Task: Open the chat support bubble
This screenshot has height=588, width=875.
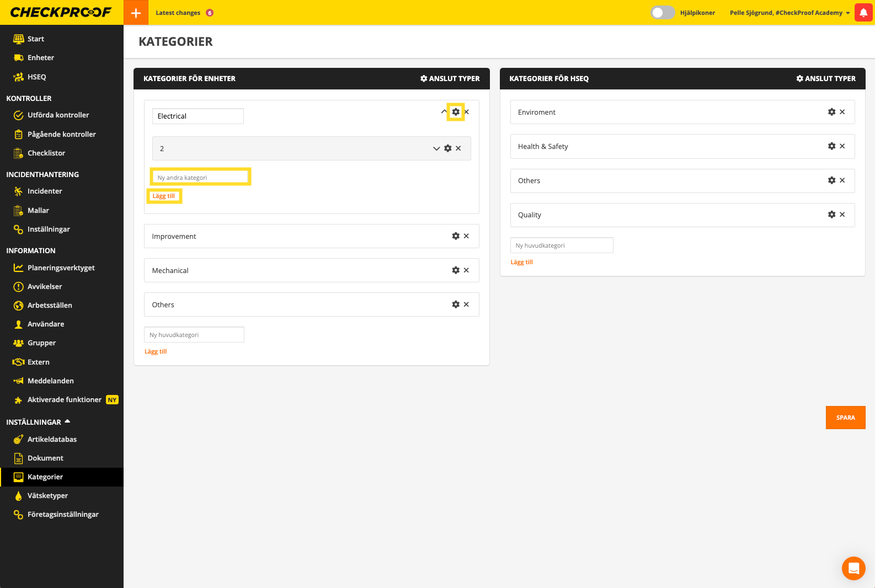Action: (853, 568)
